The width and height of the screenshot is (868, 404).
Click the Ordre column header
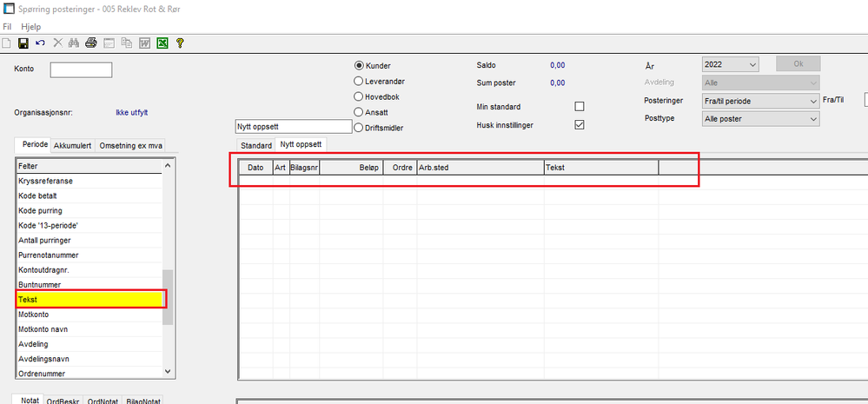pos(401,168)
